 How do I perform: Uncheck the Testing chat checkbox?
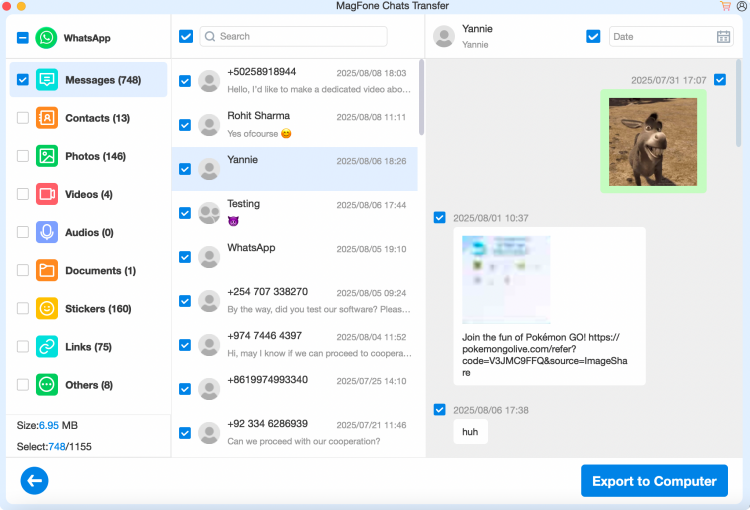tap(185, 213)
